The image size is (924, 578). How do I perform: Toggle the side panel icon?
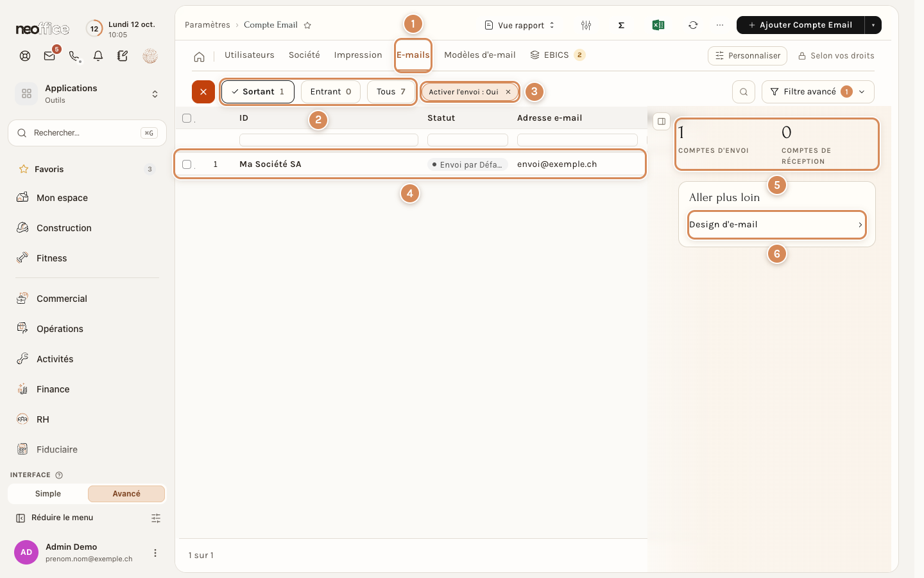(662, 121)
